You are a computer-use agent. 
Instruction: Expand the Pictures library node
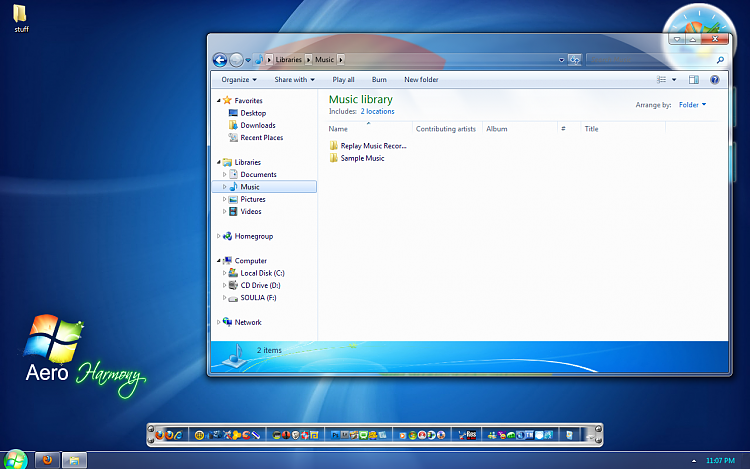click(224, 199)
